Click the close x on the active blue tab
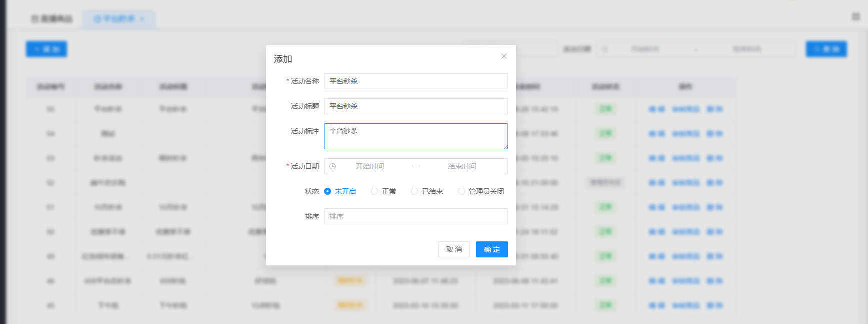 [x=142, y=19]
